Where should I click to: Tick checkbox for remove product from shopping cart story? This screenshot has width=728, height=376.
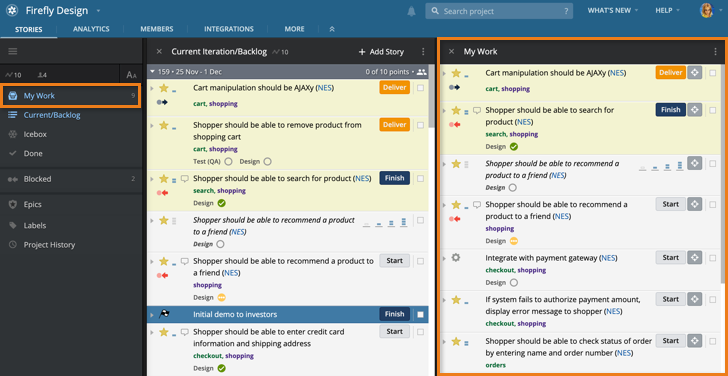click(420, 125)
